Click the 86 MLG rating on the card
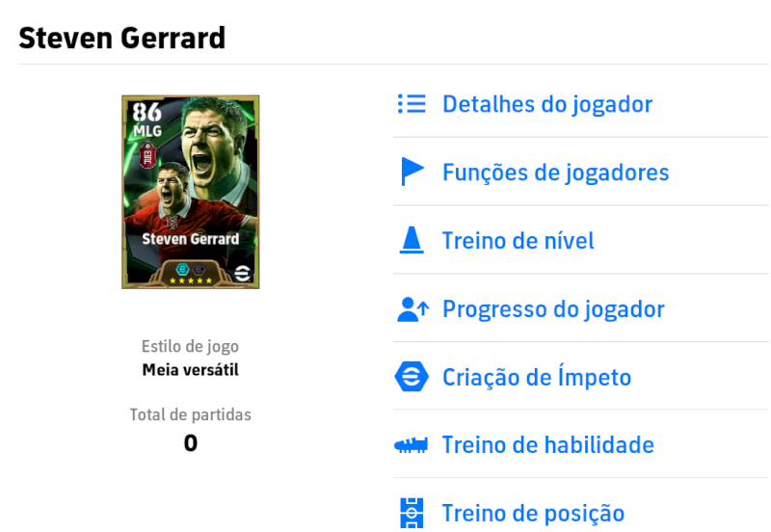 pyautogui.click(x=147, y=120)
